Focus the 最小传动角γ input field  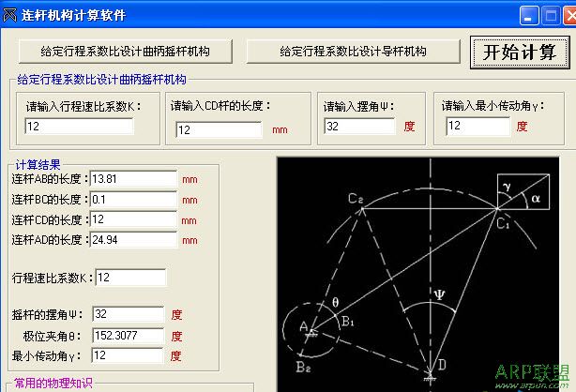(477, 126)
